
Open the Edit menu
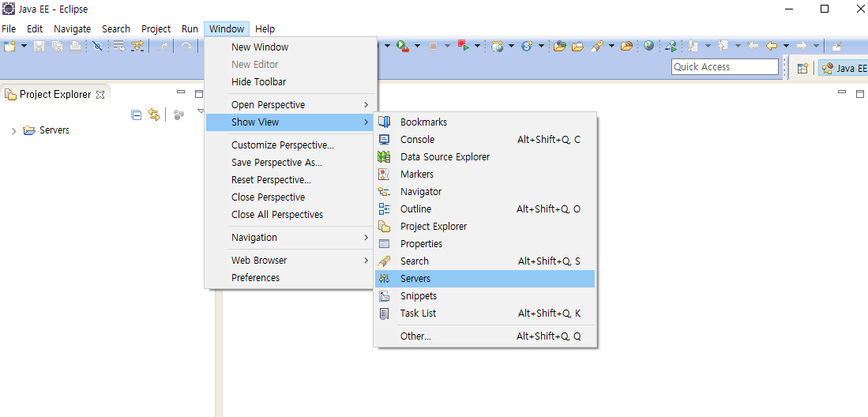point(35,28)
